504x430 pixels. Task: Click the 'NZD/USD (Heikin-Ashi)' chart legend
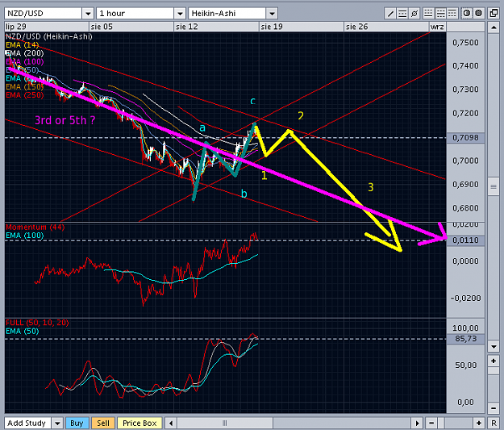tap(49, 36)
